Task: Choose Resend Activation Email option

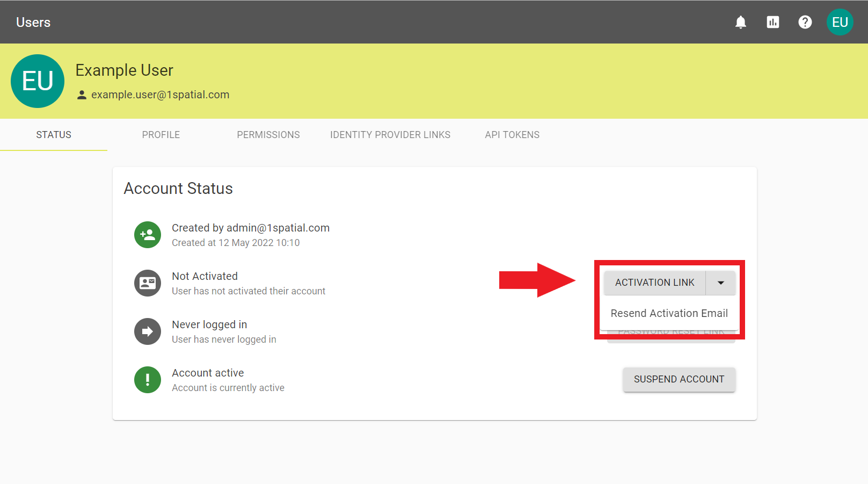Action: pos(669,313)
